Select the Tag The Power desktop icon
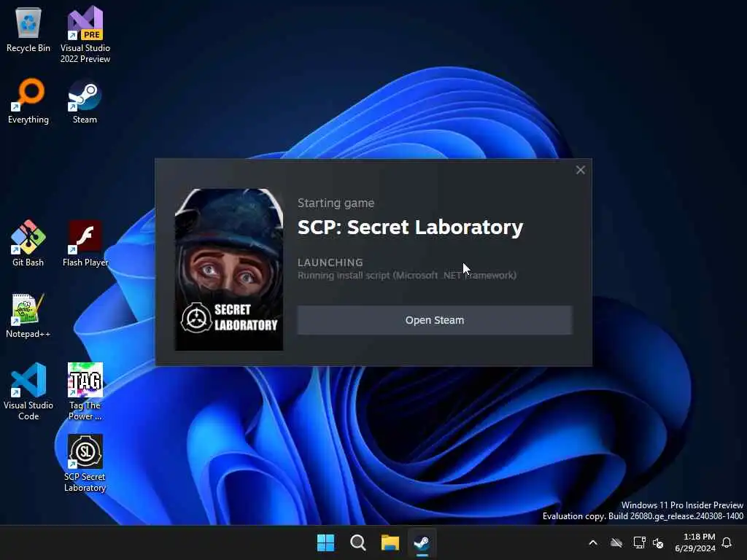Viewport: 747px width, 560px height. [x=85, y=392]
